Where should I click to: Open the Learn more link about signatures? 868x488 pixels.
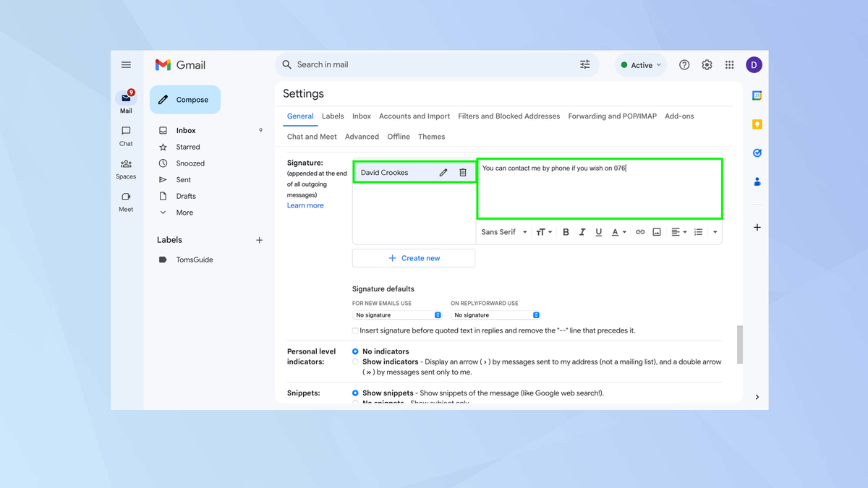coord(305,205)
